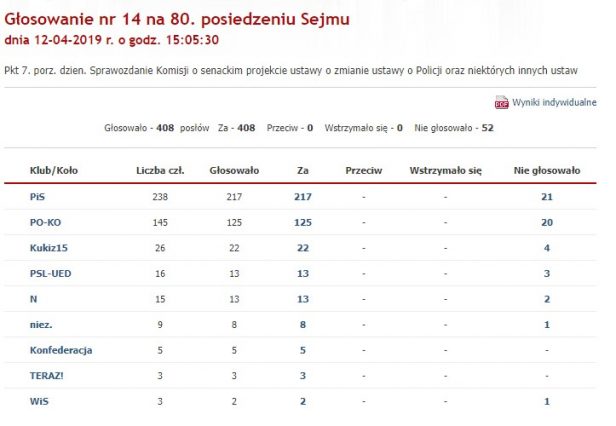
Task: Open Kukiz15's Nie głosowało count of 4
Action: pyautogui.click(x=546, y=247)
